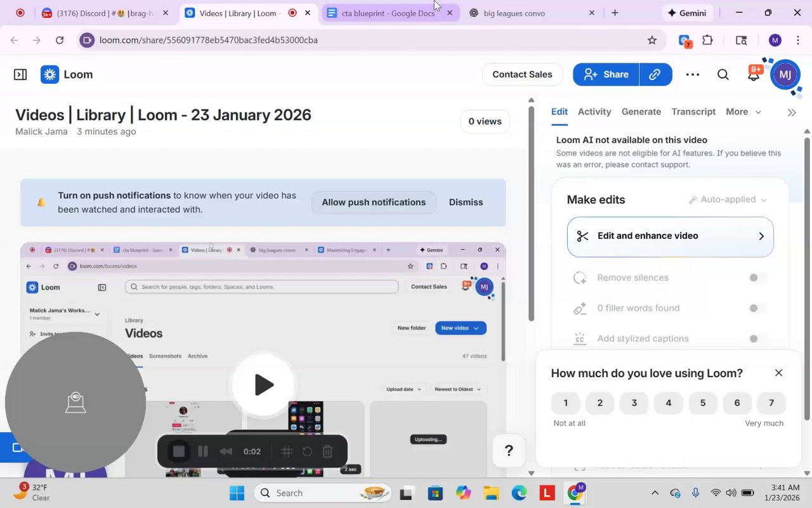Screen dimensions: 812x508
Task: Click the rewind icon in recording bar
Action: 225,451
